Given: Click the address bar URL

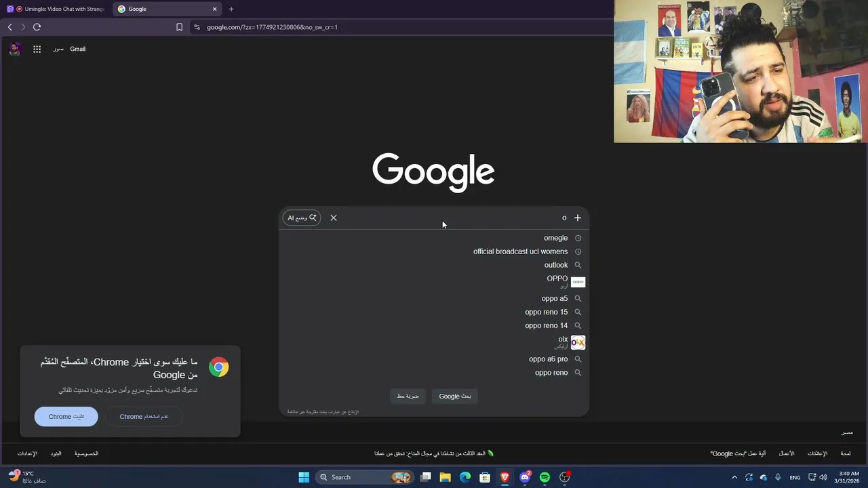Looking at the screenshot, I should [272, 27].
